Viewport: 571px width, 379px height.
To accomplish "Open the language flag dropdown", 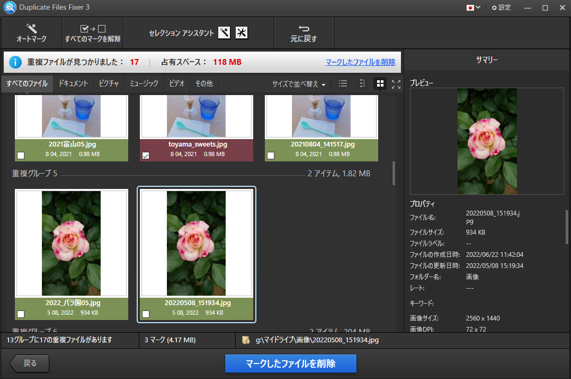I will 473,7.
